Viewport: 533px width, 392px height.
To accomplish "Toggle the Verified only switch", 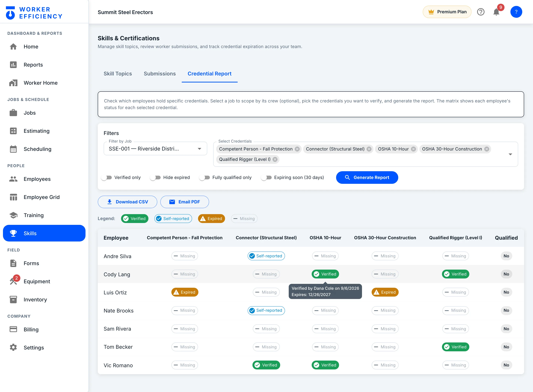I will 106,178.
